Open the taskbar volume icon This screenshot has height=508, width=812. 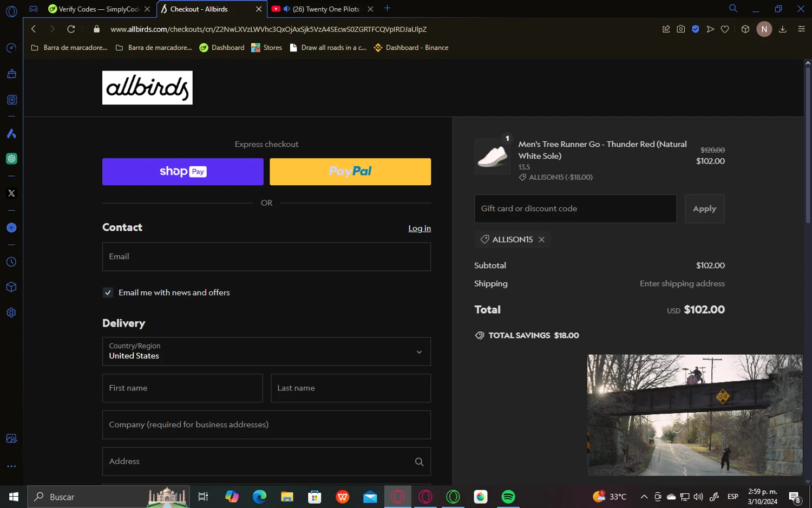pyautogui.click(x=698, y=497)
